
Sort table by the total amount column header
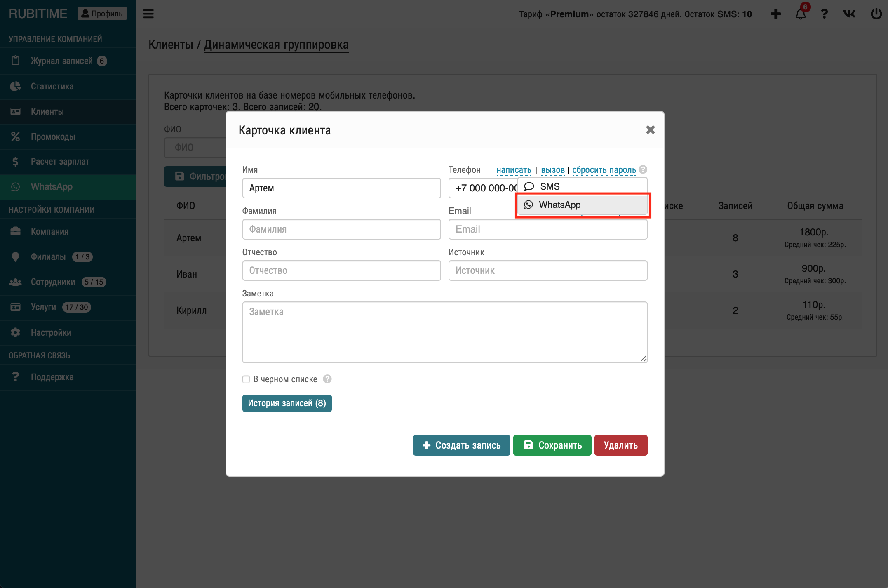coord(815,205)
